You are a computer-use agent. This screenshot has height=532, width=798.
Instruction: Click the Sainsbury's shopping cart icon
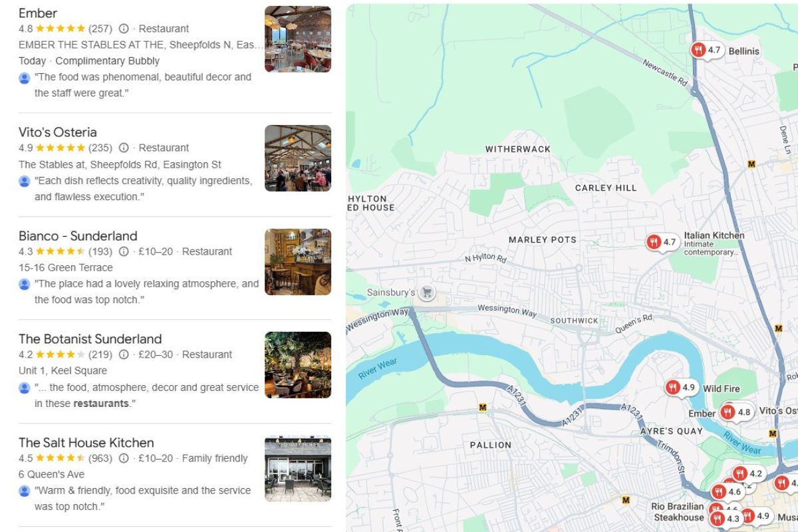coord(426,293)
